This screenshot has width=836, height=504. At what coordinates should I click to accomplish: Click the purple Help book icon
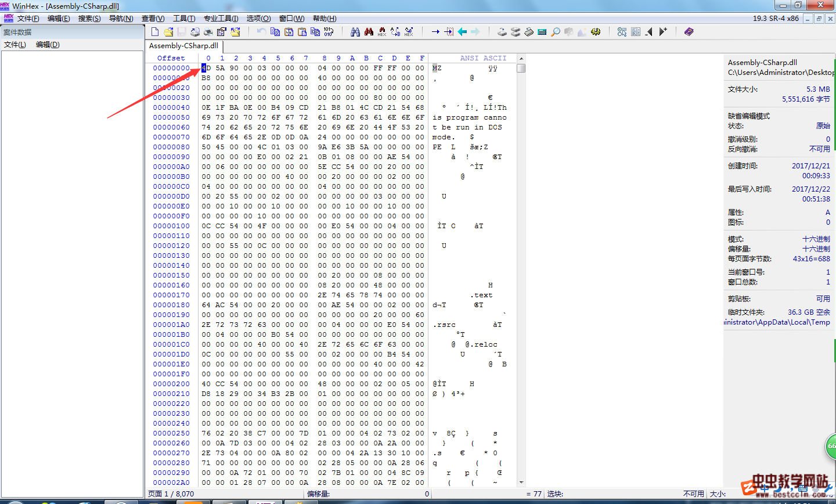689,32
